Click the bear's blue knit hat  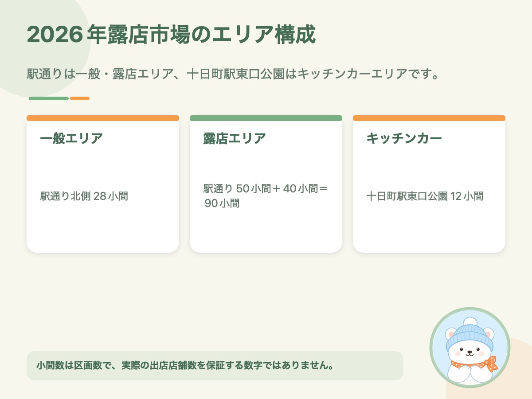[470, 334]
